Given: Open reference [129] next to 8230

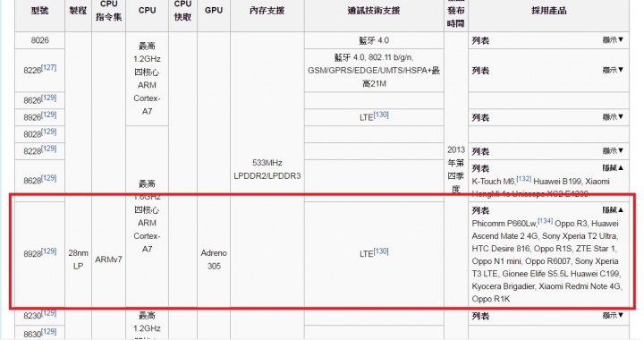Looking at the screenshot, I should point(49,313).
